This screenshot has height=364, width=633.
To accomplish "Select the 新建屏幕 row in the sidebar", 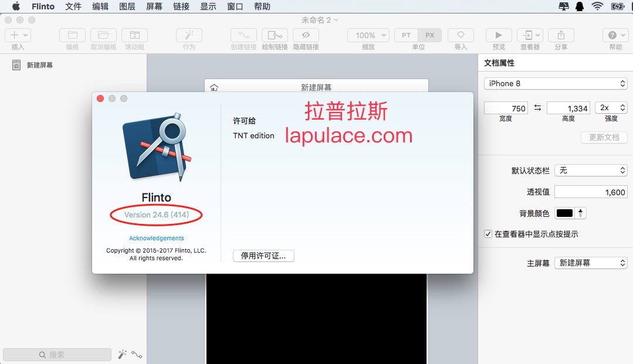I will (x=73, y=65).
